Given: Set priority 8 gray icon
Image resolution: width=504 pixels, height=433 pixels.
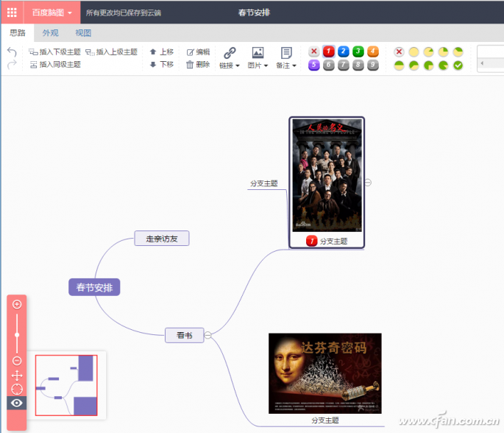Looking at the screenshot, I should pos(358,66).
